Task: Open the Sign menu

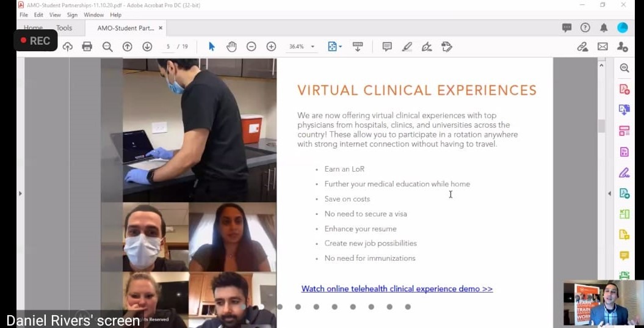Action: click(72, 15)
